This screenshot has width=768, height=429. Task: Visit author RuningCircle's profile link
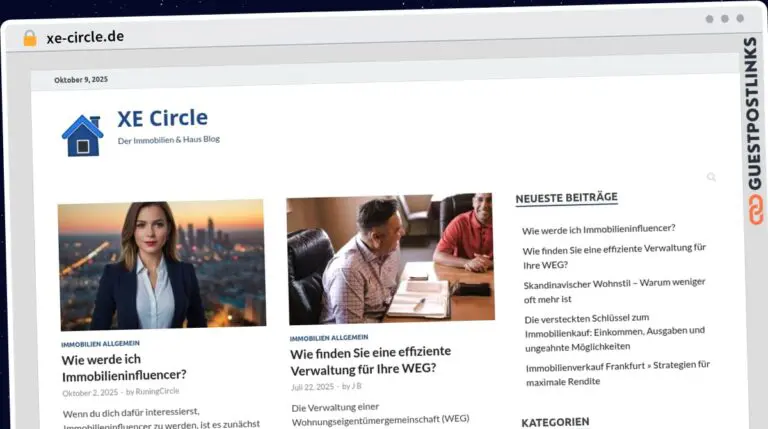pos(157,392)
